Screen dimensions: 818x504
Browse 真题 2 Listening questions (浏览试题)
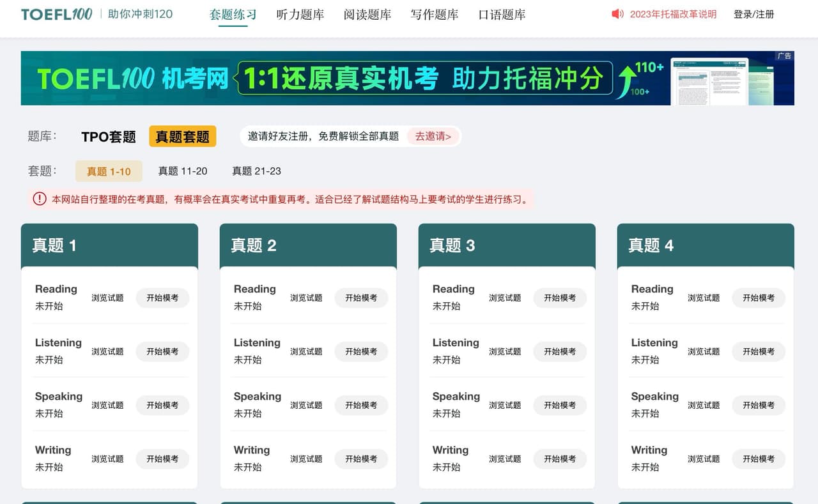click(306, 351)
